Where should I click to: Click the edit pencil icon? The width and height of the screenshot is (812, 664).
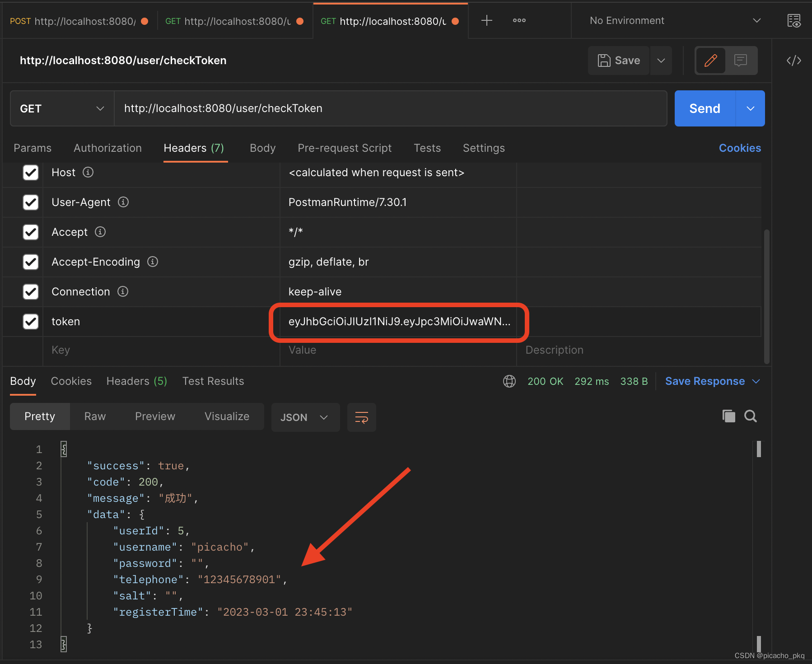point(711,60)
